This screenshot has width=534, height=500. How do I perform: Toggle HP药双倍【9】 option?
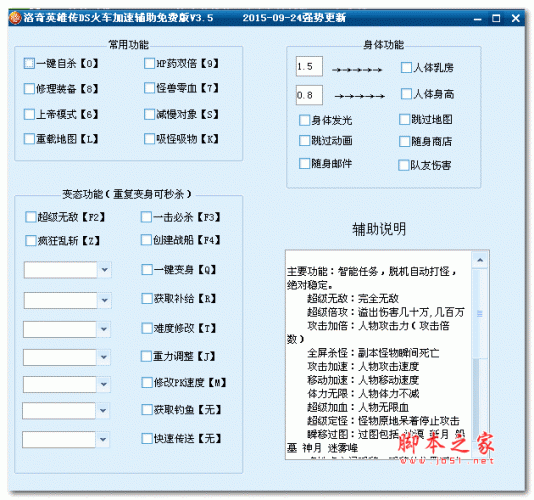(149, 63)
